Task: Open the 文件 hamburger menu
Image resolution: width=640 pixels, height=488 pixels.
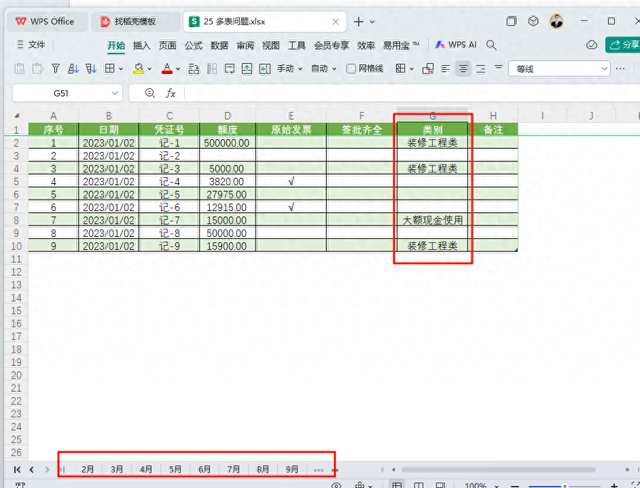Action: click(x=31, y=44)
